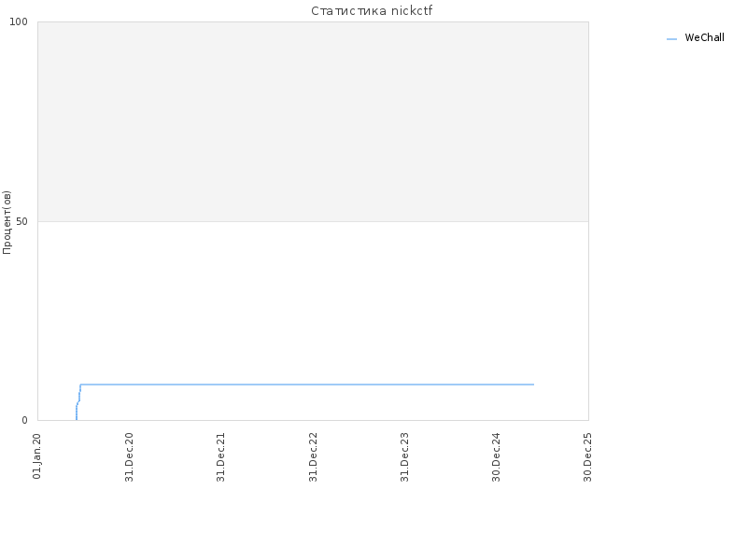Click the 30.Dec.24 date label

point(496,457)
